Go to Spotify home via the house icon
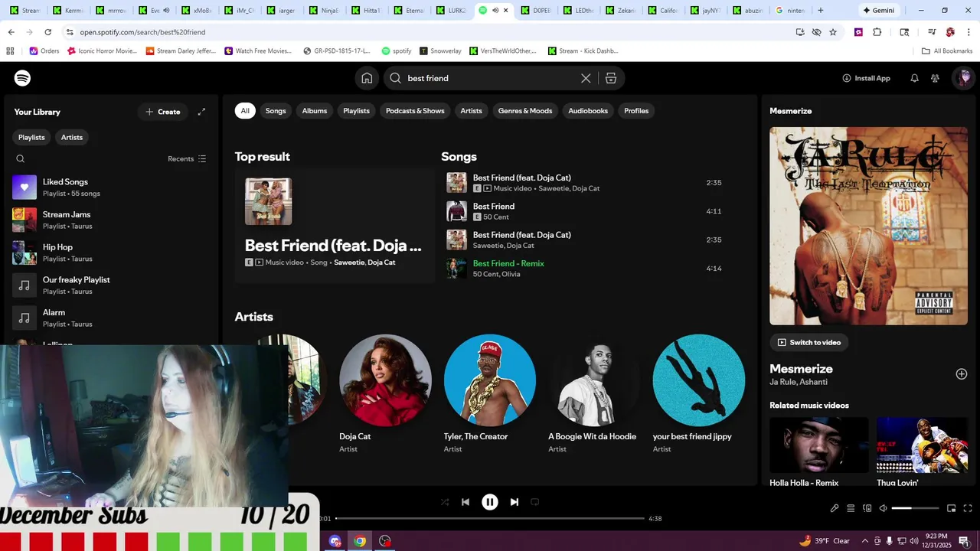980x551 pixels. click(x=367, y=78)
